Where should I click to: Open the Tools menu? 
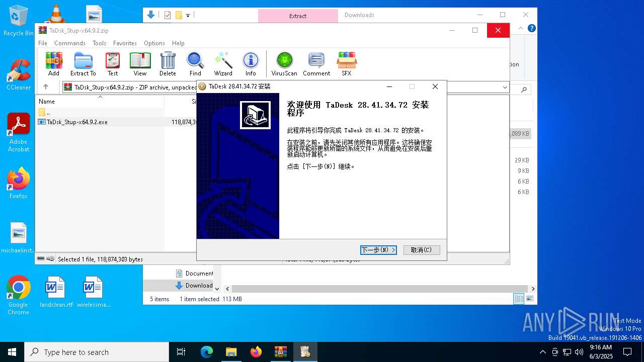click(99, 43)
